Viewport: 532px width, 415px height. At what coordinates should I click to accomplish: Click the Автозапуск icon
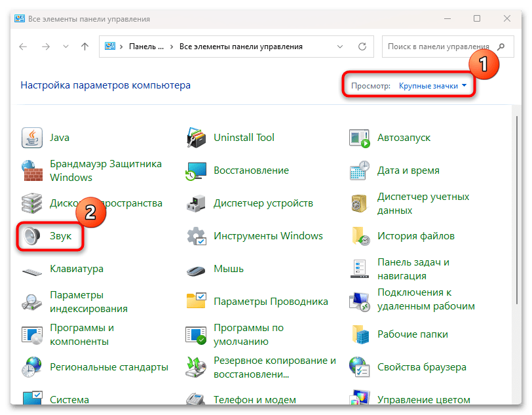click(360, 138)
